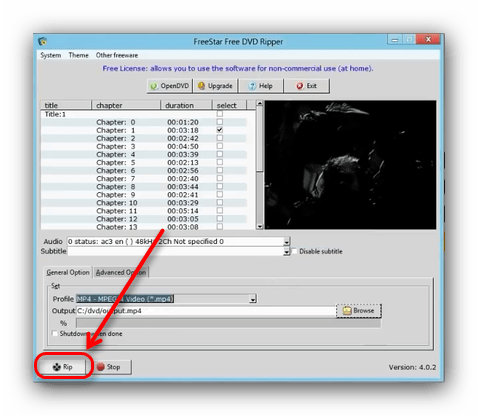Click the OpenDVD button
The image size is (478, 416).
coord(170,86)
